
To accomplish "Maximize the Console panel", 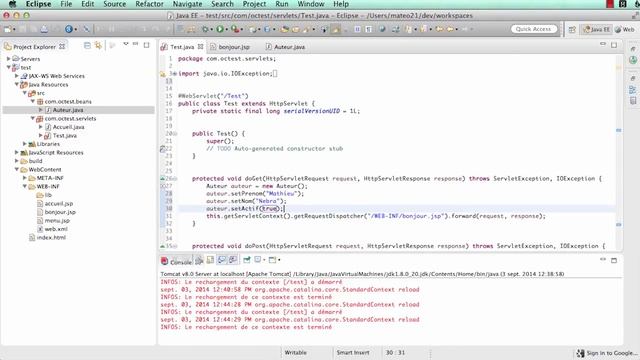I will point(614,260).
